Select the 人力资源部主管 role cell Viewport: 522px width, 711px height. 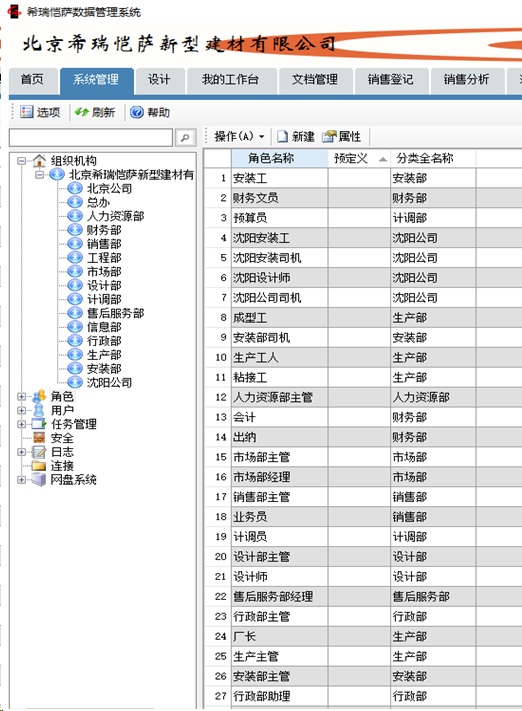point(280,398)
